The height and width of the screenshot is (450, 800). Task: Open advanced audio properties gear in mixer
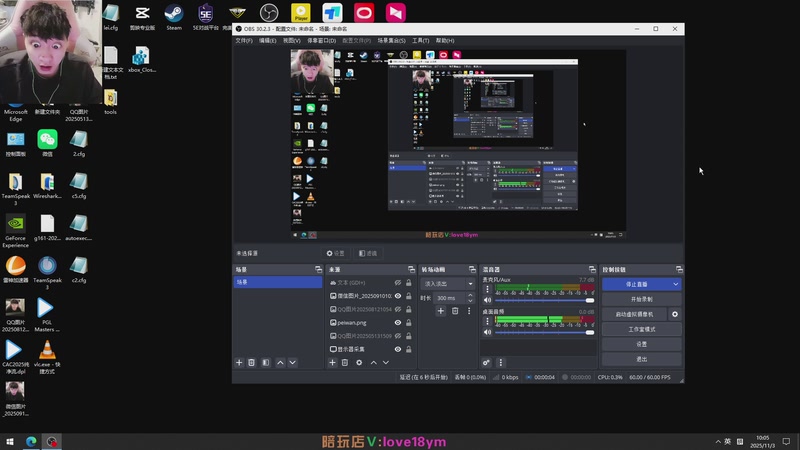[x=486, y=362]
